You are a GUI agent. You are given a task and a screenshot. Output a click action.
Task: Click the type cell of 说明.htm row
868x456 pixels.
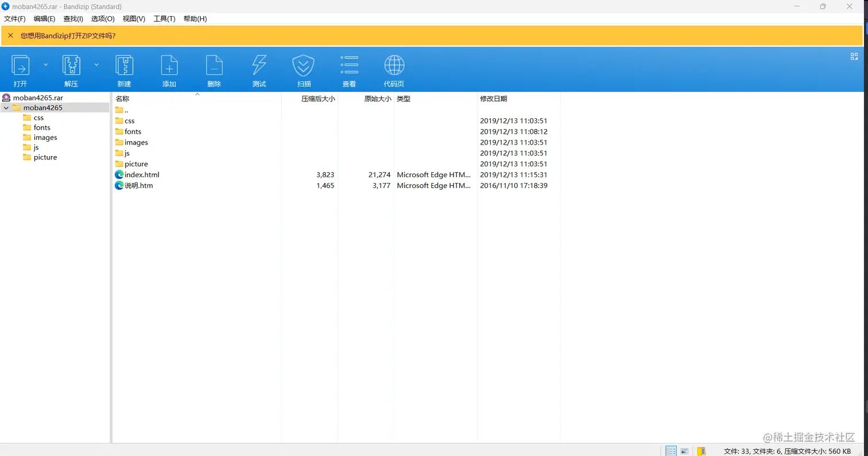pyautogui.click(x=434, y=185)
